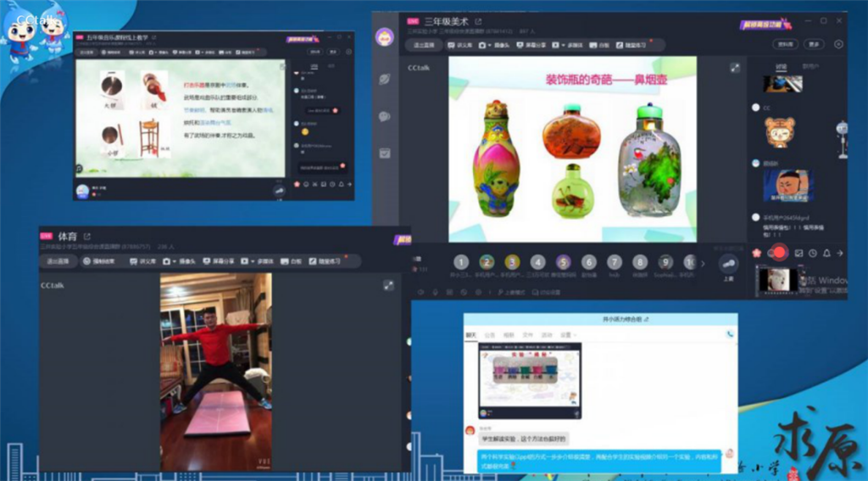The width and height of the screenshot is (868, 481).
Task: Exit the live stream in 三年级美术 window
Action: pyautogui.click(x=424, y=45)
